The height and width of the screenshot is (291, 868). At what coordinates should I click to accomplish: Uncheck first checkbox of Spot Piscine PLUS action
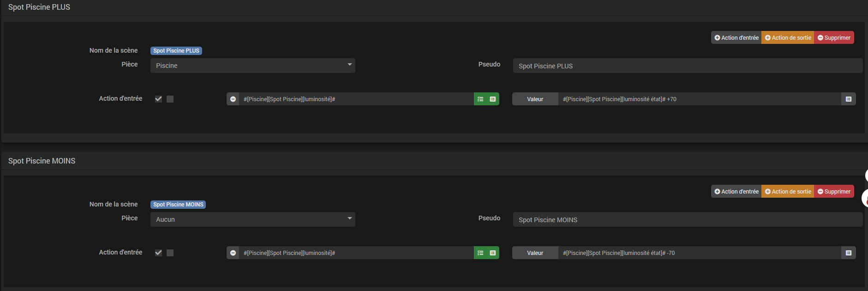[159, 99]
